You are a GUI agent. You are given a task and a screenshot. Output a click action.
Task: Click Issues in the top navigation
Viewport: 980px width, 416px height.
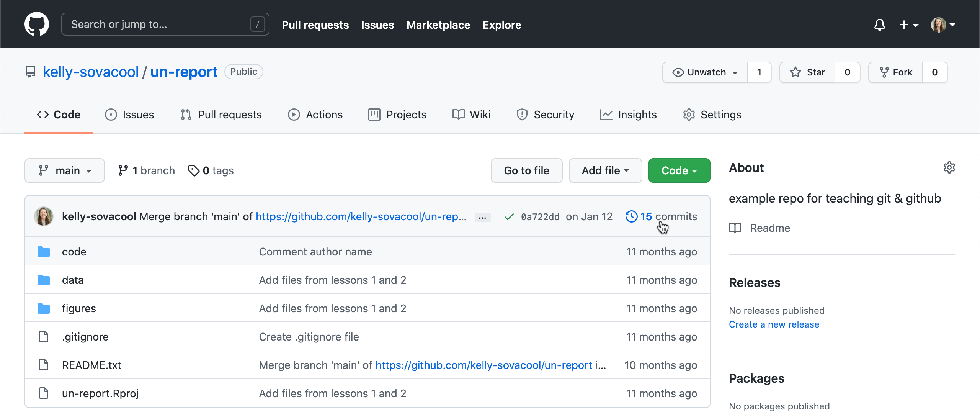coord(377,25)
